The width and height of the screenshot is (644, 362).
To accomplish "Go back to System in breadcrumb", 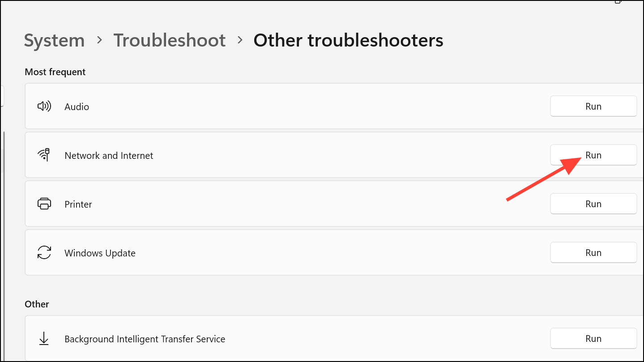I will 54,40.
